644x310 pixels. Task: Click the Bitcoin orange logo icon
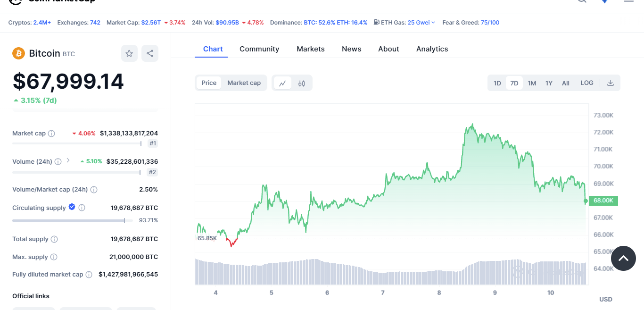[18, 53]
